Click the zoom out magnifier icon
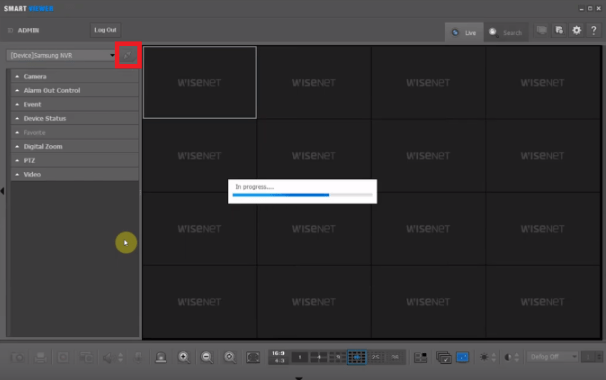 (207, 357)
